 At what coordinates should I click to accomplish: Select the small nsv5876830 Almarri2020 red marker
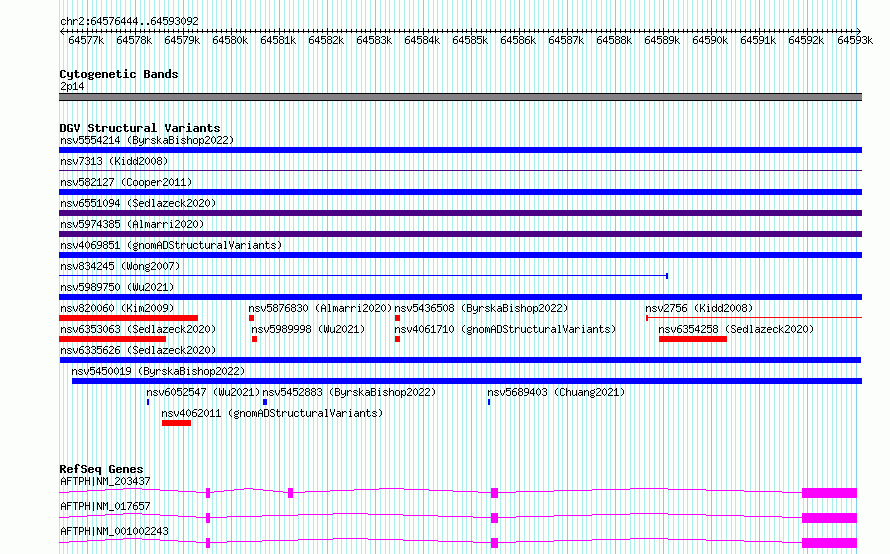[251, 318]
